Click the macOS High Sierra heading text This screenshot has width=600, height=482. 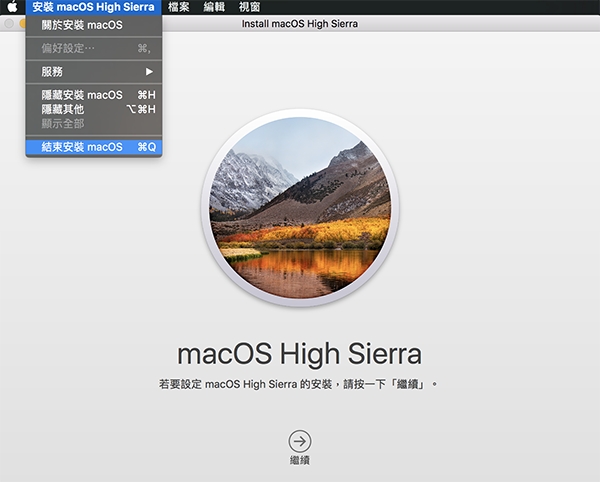click(300, 354)
